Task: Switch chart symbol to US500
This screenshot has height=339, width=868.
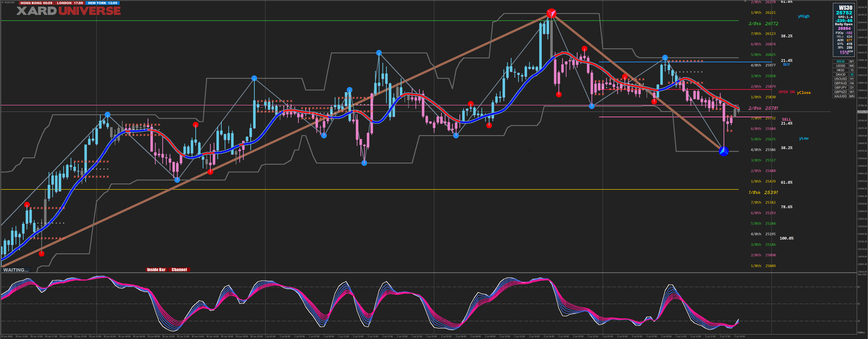Action: coord(840,66)
